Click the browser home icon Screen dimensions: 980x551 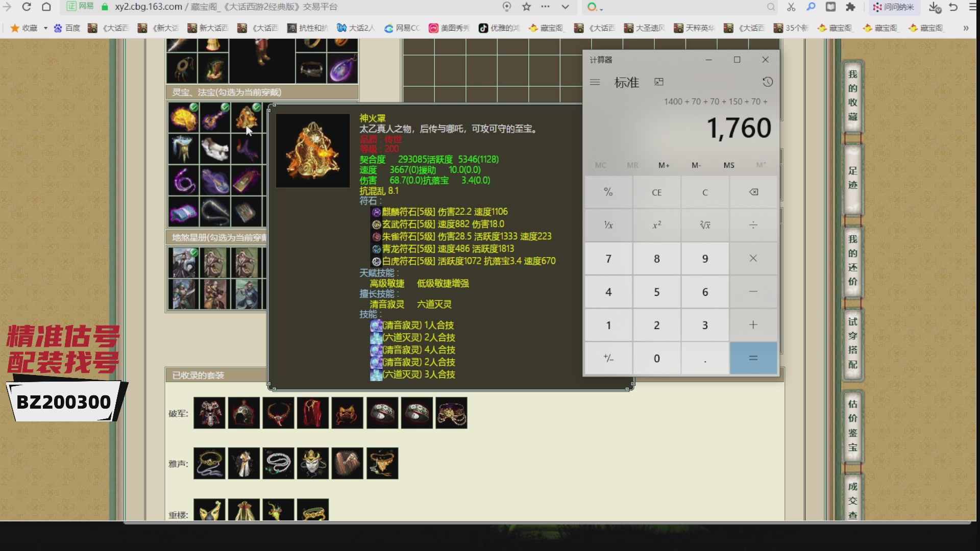coord(46,7)
